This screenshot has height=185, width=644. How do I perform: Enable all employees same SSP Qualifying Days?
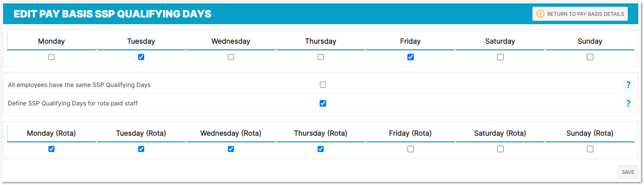point(323,85)
